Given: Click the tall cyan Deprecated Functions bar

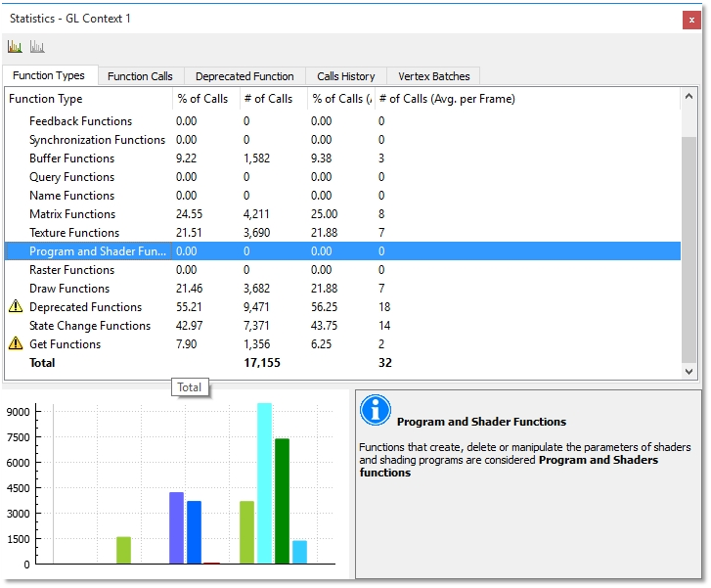Looking at the screenshot, I should [264, 484].
